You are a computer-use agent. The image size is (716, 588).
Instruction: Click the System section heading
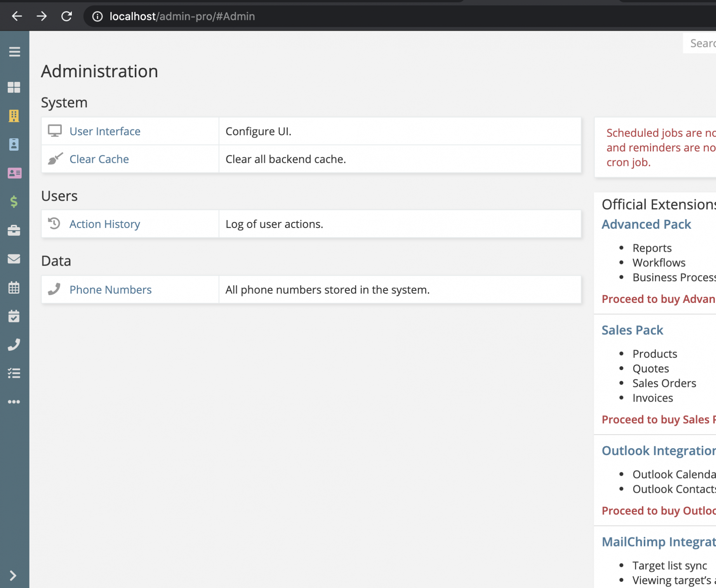pyautogui.click(x=64, y=103)
